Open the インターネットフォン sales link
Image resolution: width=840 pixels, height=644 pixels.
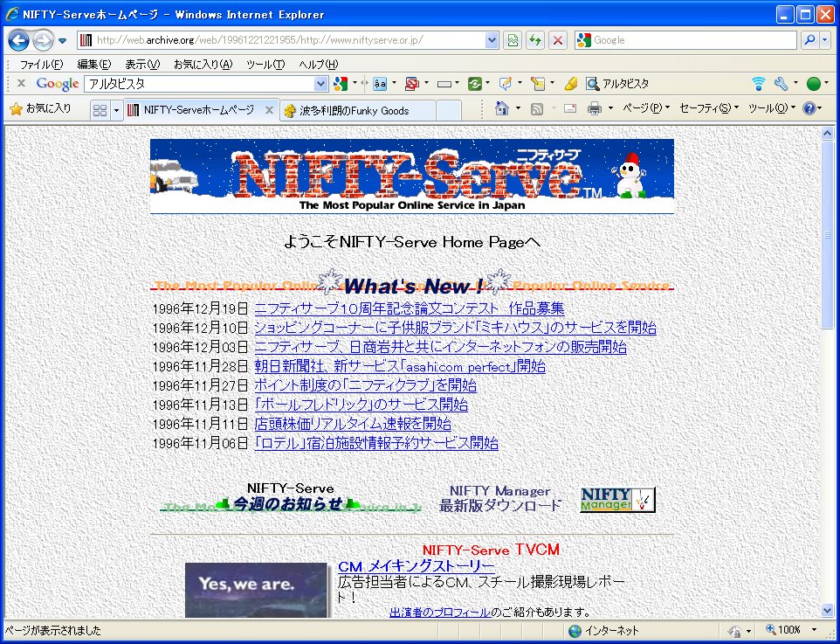pos(440,347)
